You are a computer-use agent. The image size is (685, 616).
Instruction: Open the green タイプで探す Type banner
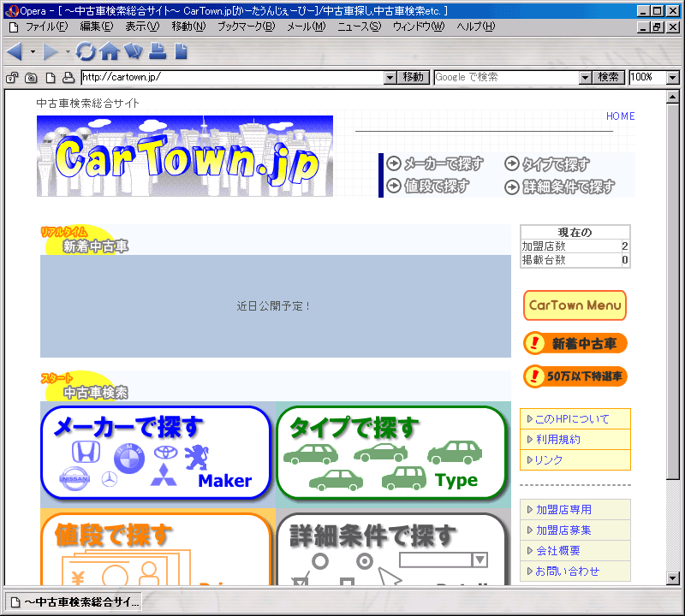[391, 453]
